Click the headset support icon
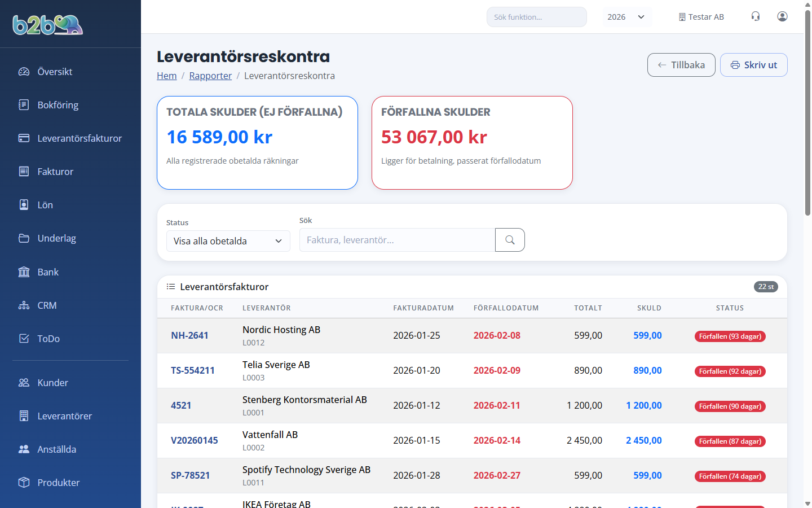812x508 pixels. coord(756,16)
